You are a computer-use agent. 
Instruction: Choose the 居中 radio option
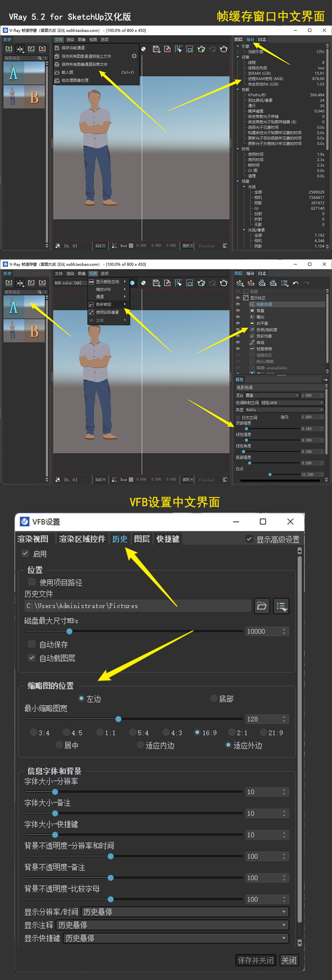tap(59, 745)
